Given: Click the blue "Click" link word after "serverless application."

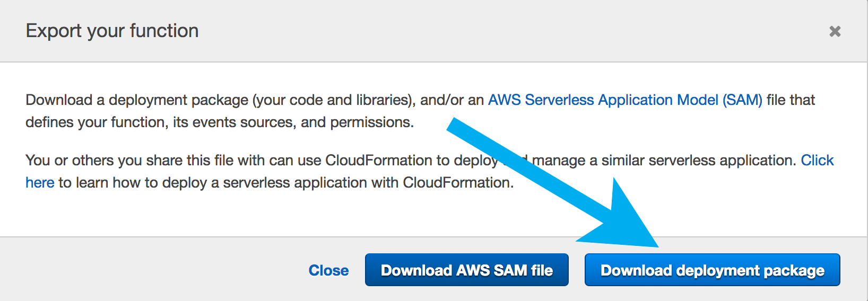Looking at the screenshot, I should [x=817, y=161].
